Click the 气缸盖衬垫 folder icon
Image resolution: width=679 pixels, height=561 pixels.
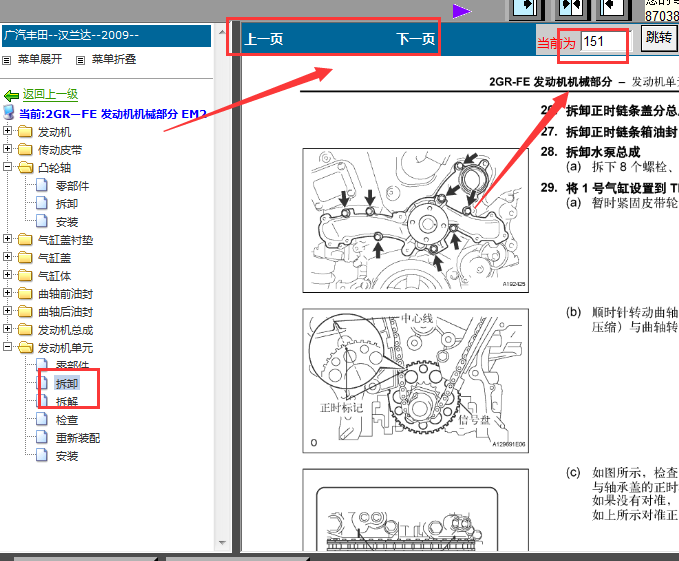click(x=25, y=239)
